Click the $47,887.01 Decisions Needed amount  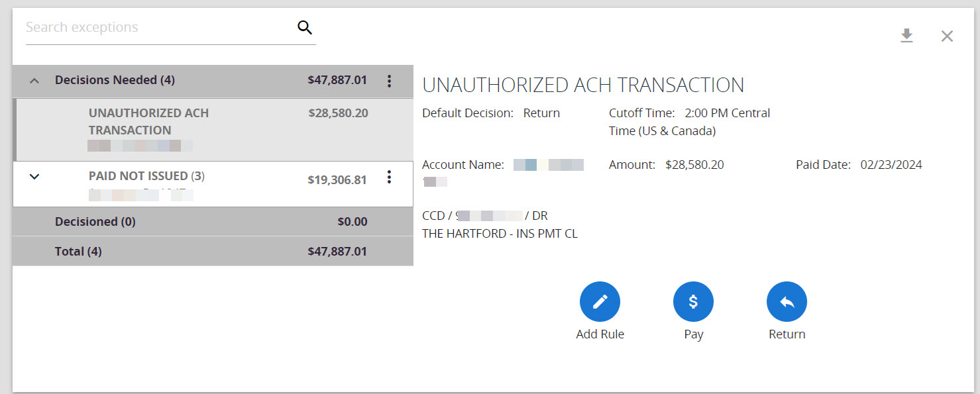[x=337, y=80]
